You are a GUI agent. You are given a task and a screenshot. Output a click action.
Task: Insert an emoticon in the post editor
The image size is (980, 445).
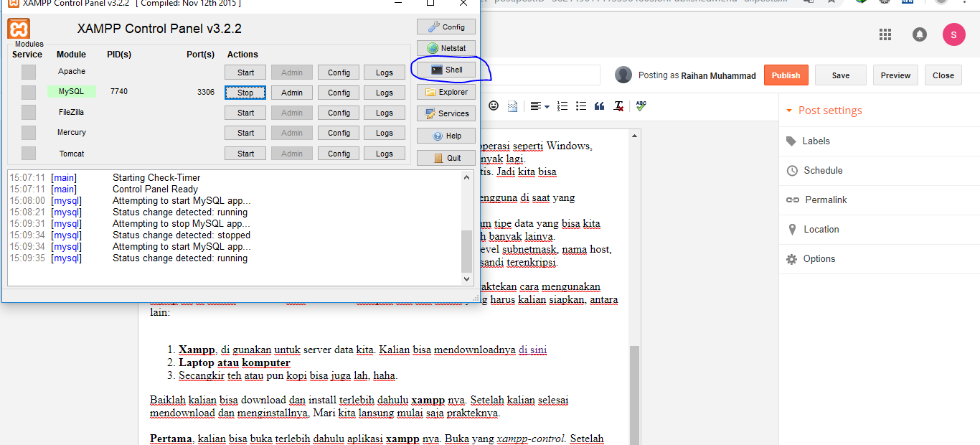[494, 105]
